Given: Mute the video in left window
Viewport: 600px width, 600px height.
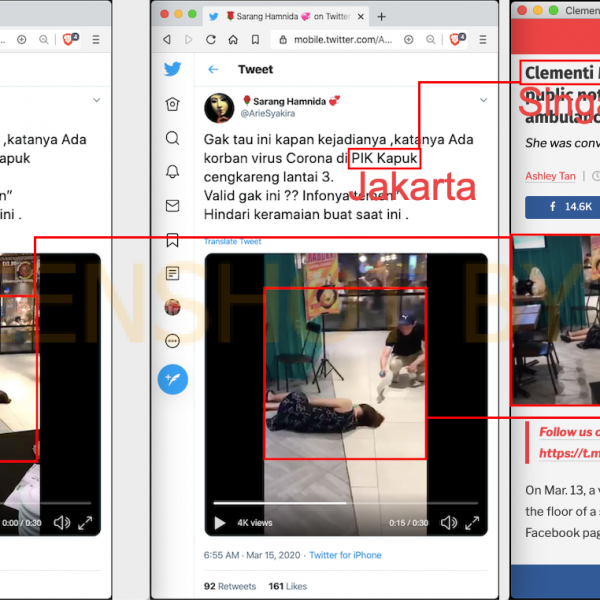Looking at the screenshot, I should pos(62,523).
